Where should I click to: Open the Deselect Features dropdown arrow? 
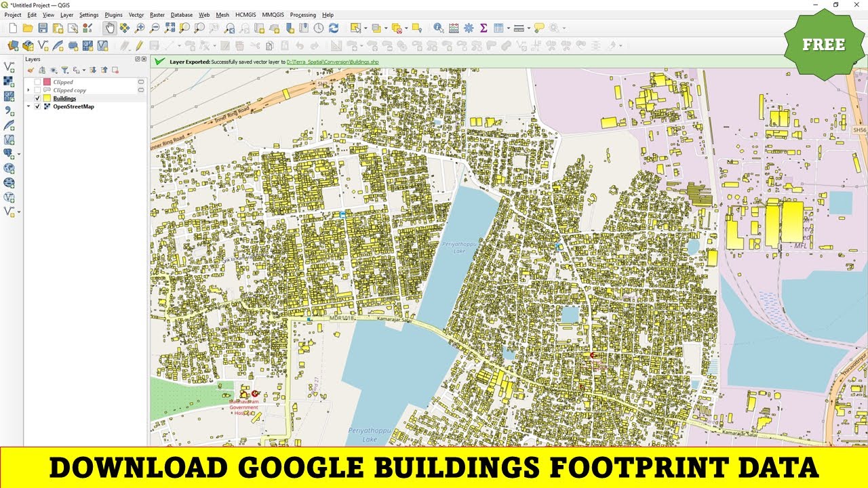coord(406,28)
